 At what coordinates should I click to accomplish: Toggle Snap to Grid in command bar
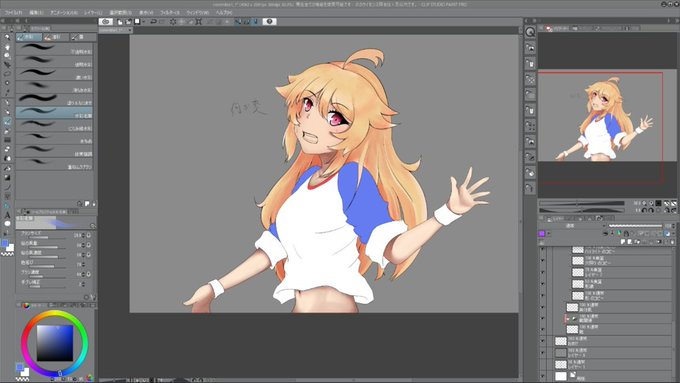(255, 22)
